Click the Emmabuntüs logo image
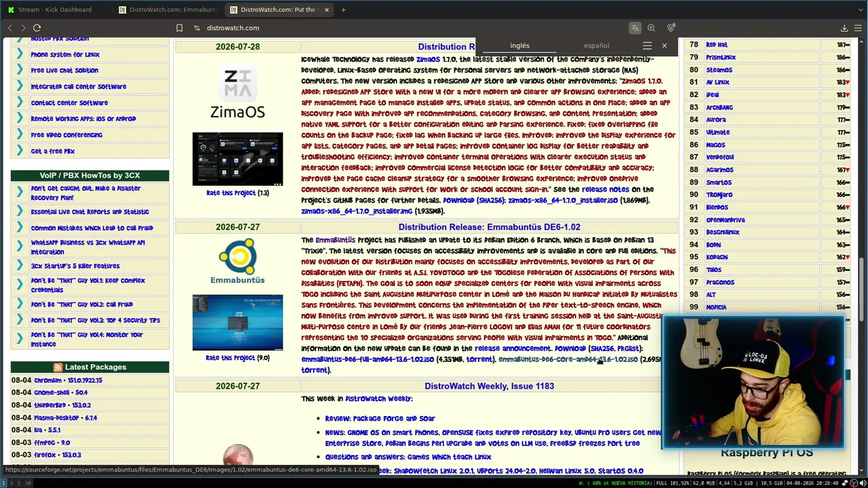The image size is (868, 488). [x=237, y=260]
